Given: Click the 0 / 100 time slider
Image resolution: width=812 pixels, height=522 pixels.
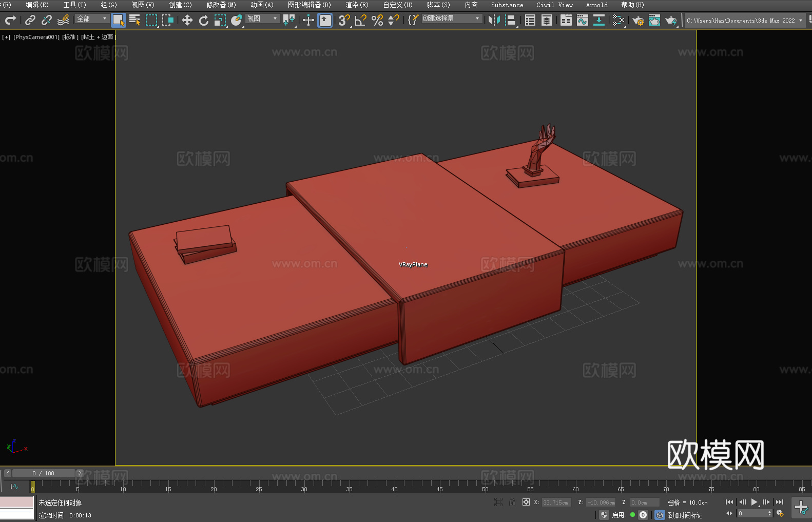Looking at the screenshot, I should pyautogui.click(x=44, y=473).
